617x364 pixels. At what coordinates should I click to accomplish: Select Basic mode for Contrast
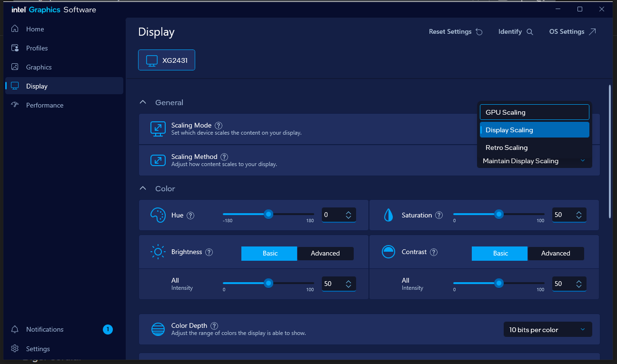[x=500, y=254]
